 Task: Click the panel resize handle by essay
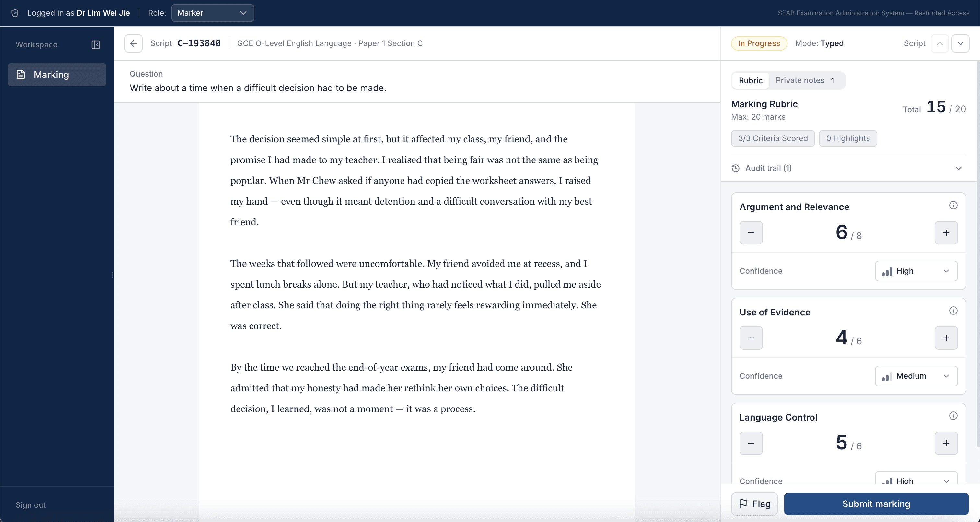pos(112,275)
